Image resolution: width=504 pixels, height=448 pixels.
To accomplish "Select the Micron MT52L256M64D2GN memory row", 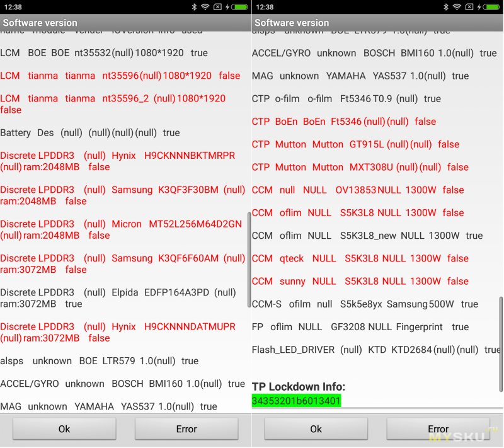I will coord(121,229).
